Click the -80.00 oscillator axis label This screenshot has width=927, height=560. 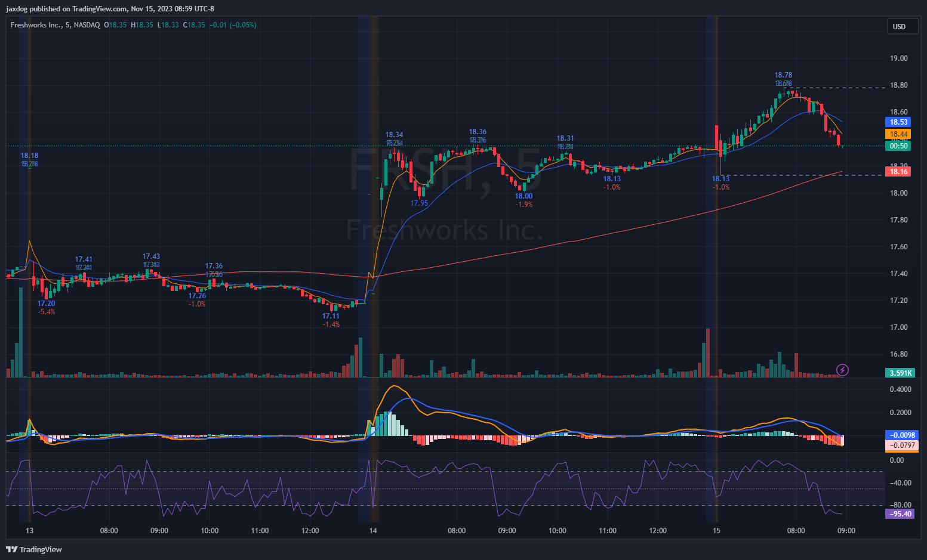pyautogui.click(x=900, y=505)
